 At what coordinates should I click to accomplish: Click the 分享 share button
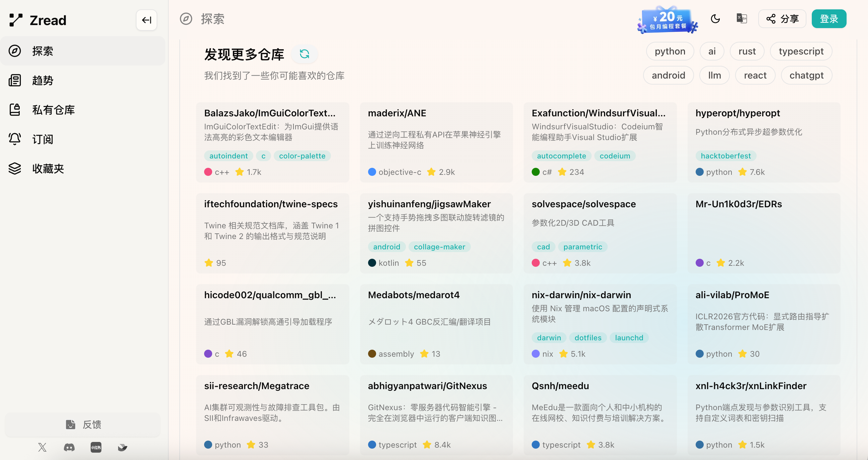(782, 19)
